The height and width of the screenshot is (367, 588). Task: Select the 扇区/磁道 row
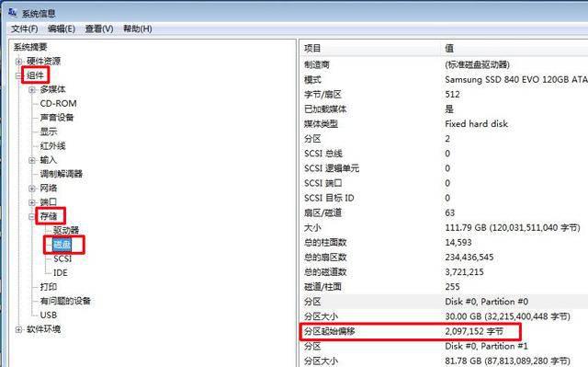(x=444, y=212)
